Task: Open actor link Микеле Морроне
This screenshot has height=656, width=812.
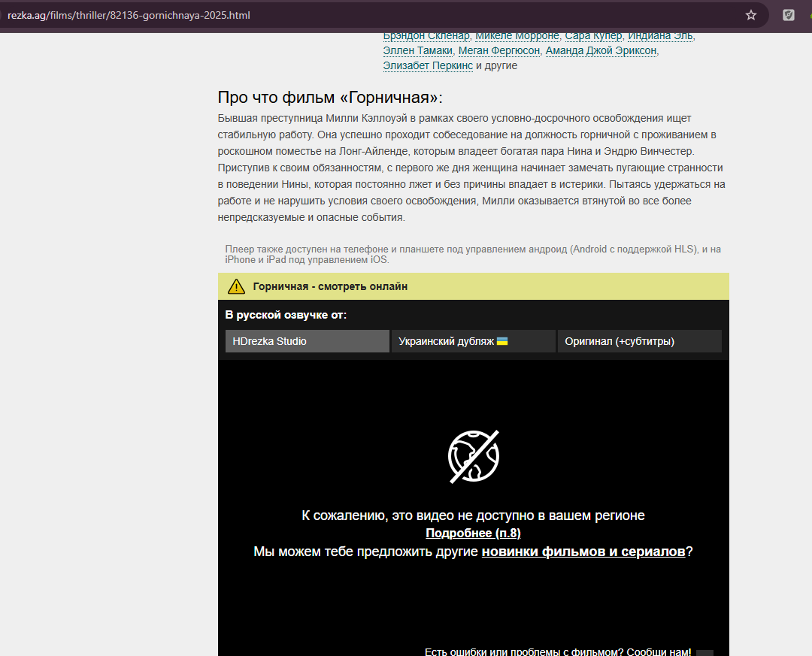Action: (517, 36)
